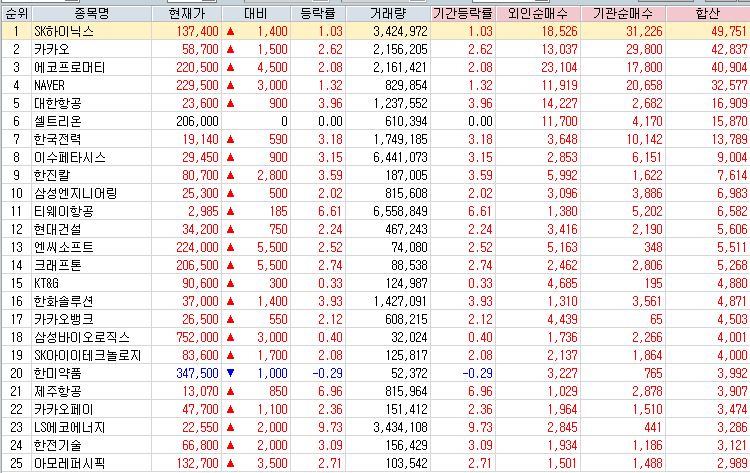Sort by the 외인순매수 column header

point(538,13)
